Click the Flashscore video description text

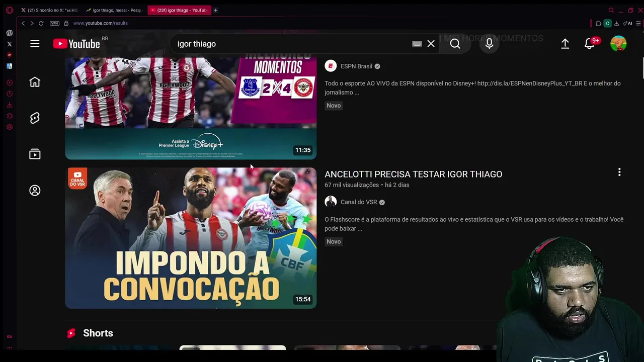coord(474,224)
